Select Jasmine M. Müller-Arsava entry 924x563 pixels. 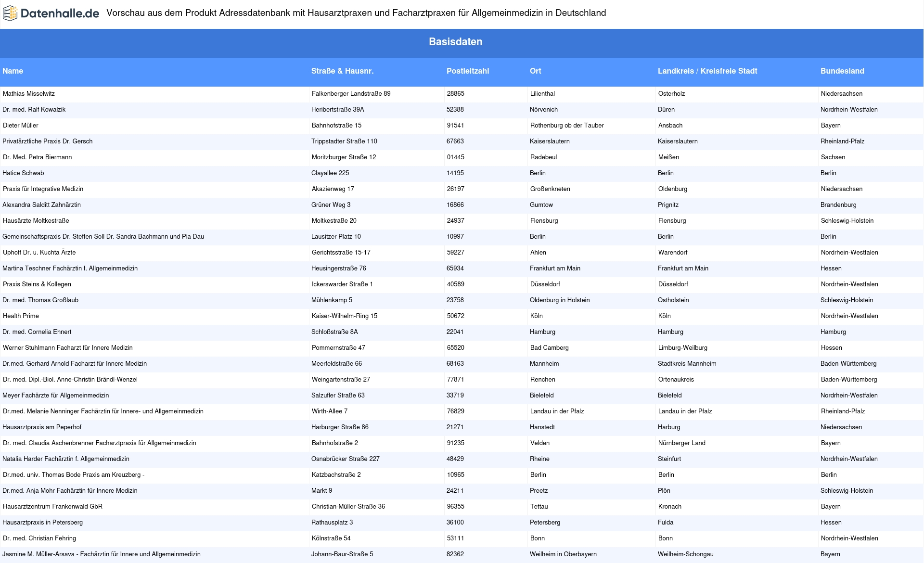click(x=102, y=554)
